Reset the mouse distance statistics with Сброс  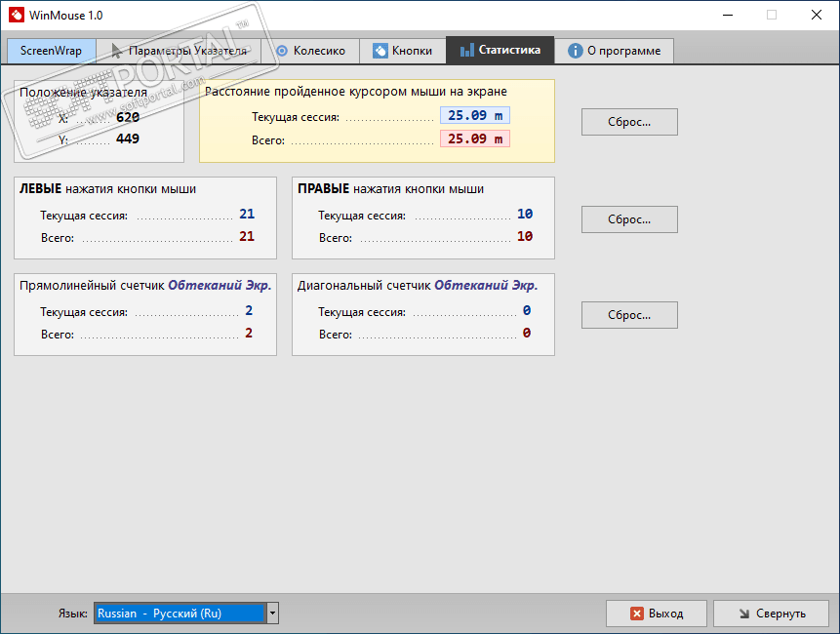coord(629,122)
